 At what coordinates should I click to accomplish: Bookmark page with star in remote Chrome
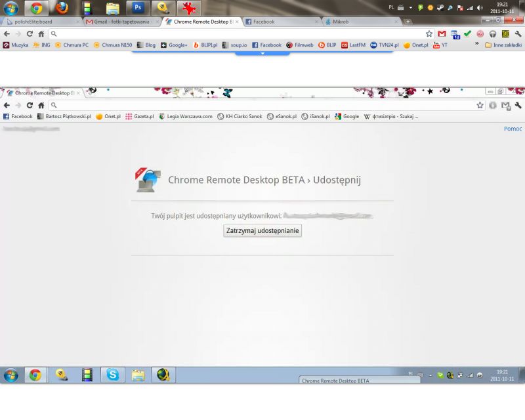click(480, 105)
